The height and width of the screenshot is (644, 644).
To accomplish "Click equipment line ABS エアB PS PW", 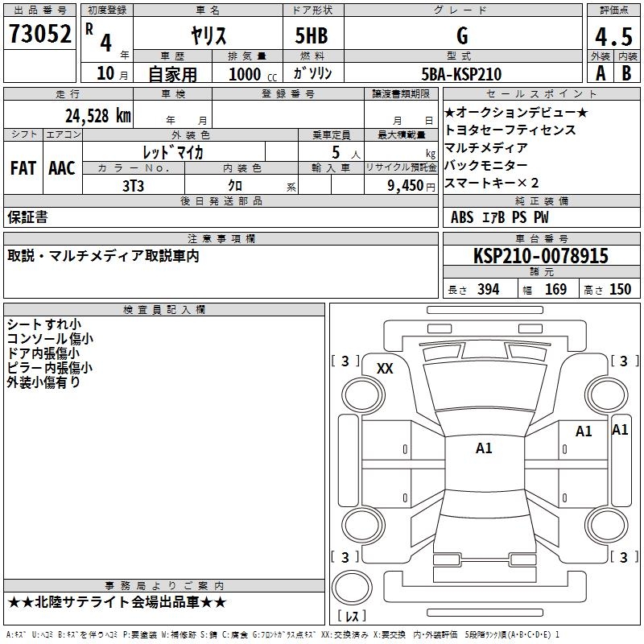I will coord(499,217).
